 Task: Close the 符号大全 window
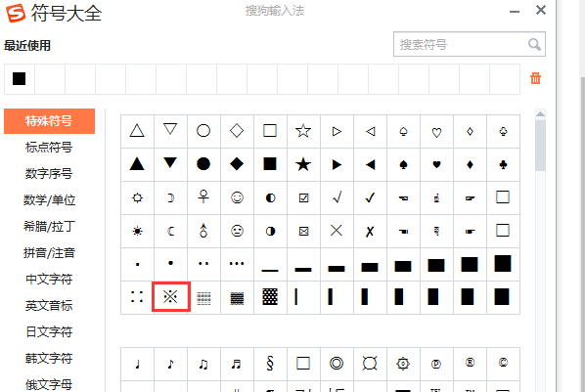(x=541, y=10)
